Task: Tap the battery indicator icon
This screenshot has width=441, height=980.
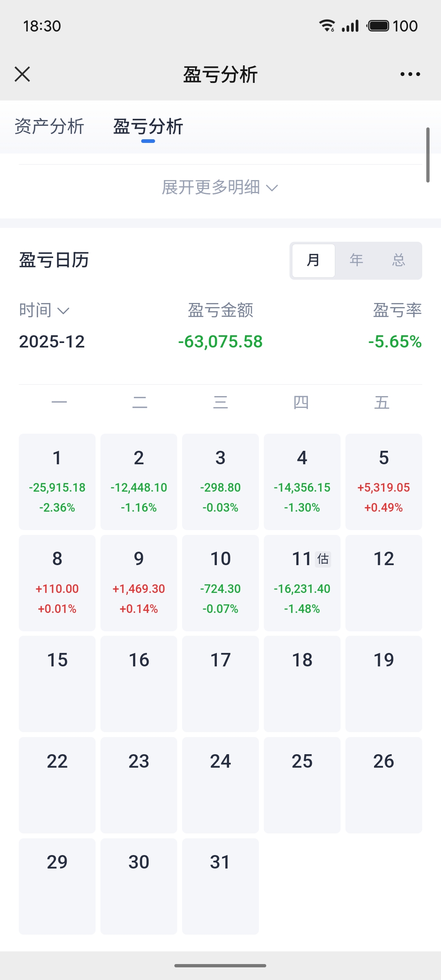Action: pos(378,26)
